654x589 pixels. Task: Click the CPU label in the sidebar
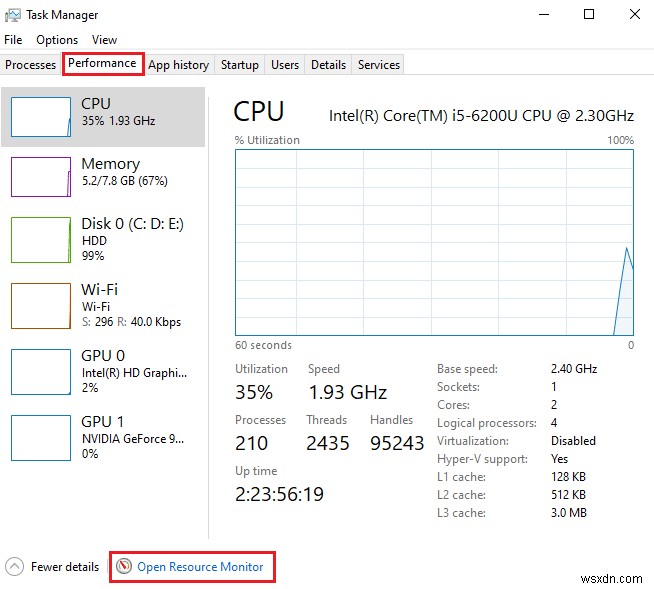(x=96, y=103)
